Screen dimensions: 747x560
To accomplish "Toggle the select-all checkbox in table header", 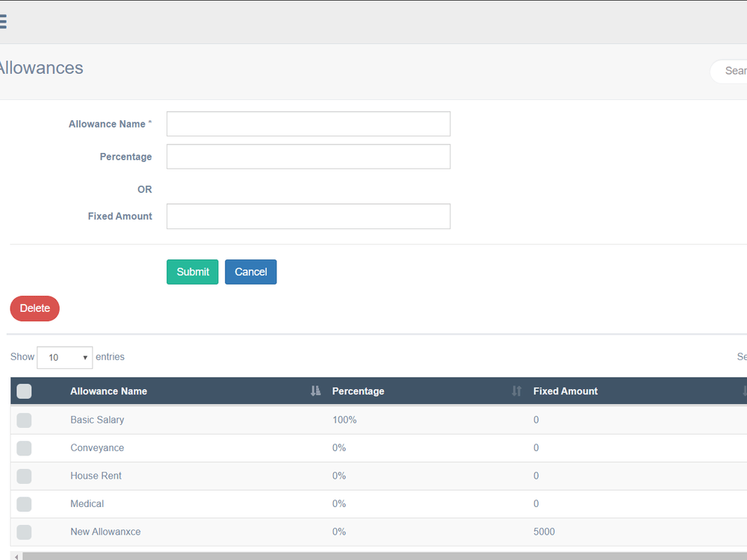I will coord(24,391).
